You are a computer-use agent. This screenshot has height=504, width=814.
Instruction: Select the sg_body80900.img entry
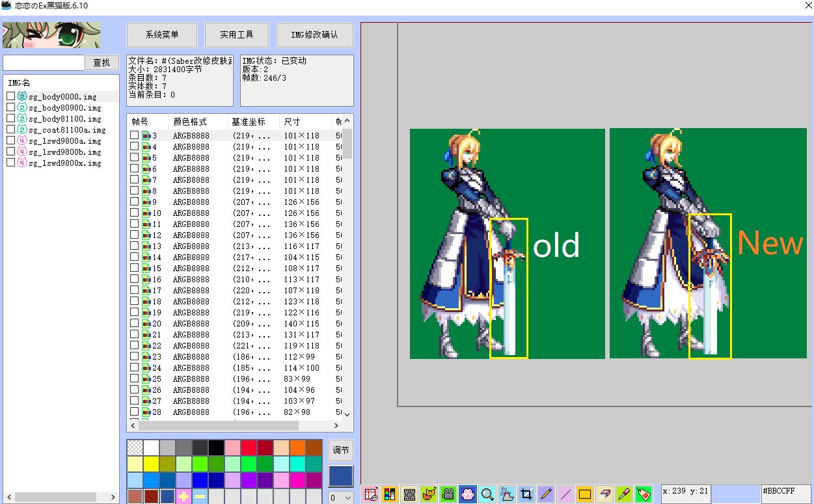(x=66, y=107)
